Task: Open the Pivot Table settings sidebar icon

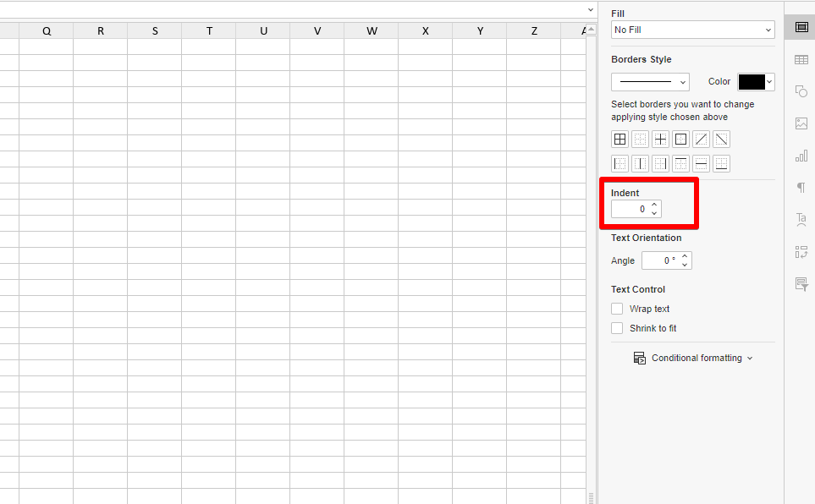Action: coord(801,251)
